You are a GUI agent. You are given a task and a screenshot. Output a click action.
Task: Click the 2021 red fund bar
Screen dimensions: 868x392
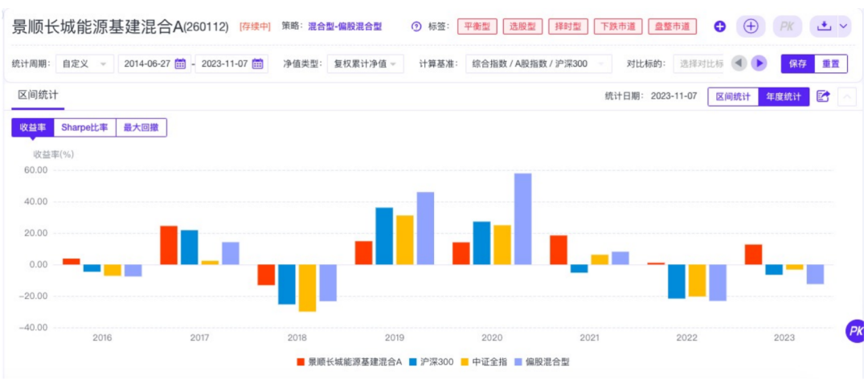pos(559,250)
